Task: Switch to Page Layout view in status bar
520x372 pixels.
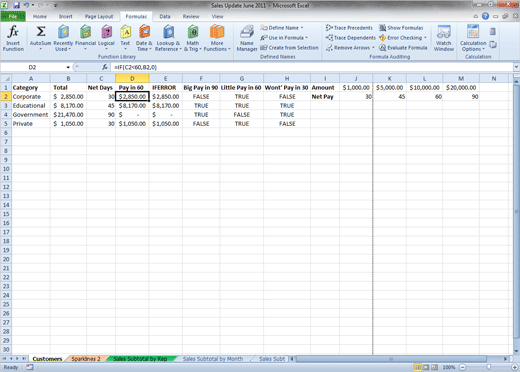Action: tap(426, 367)
